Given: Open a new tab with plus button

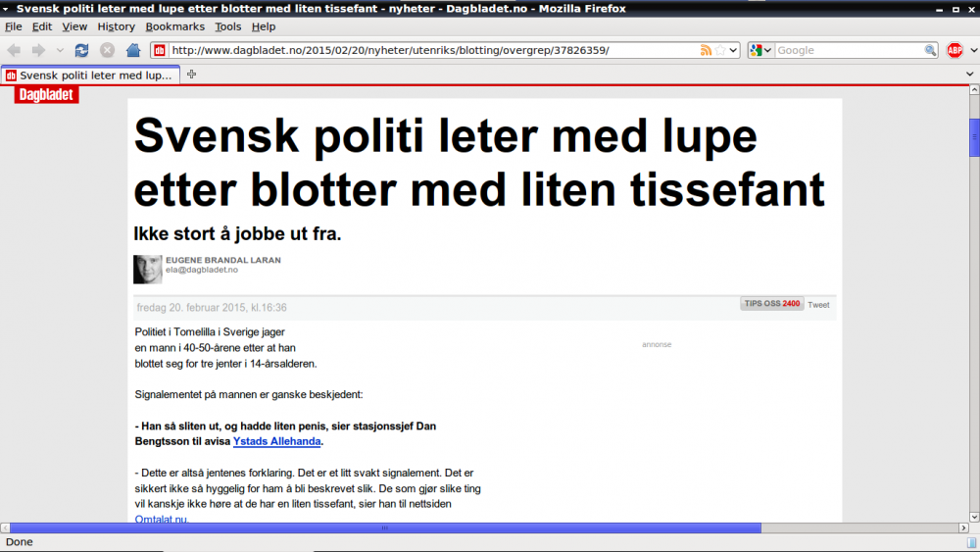Looking at the screenshot, I should tap(192, 75).
